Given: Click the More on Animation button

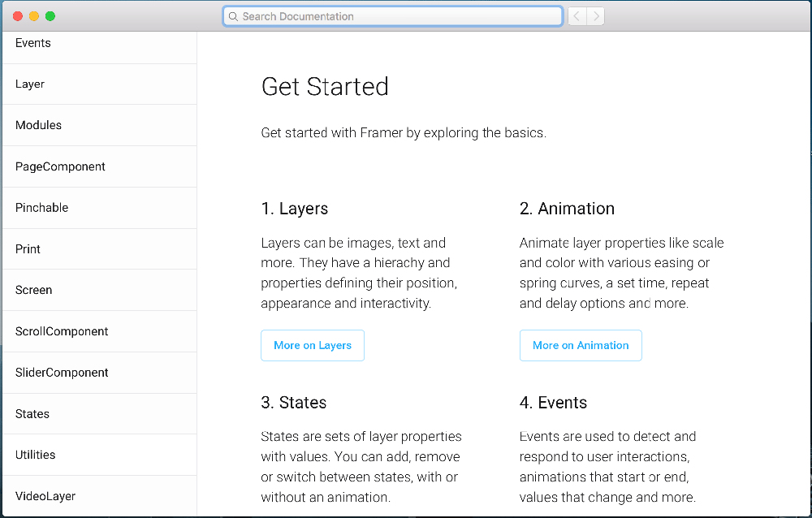Looking at the screenshot, I should click(x=581, y=345).
